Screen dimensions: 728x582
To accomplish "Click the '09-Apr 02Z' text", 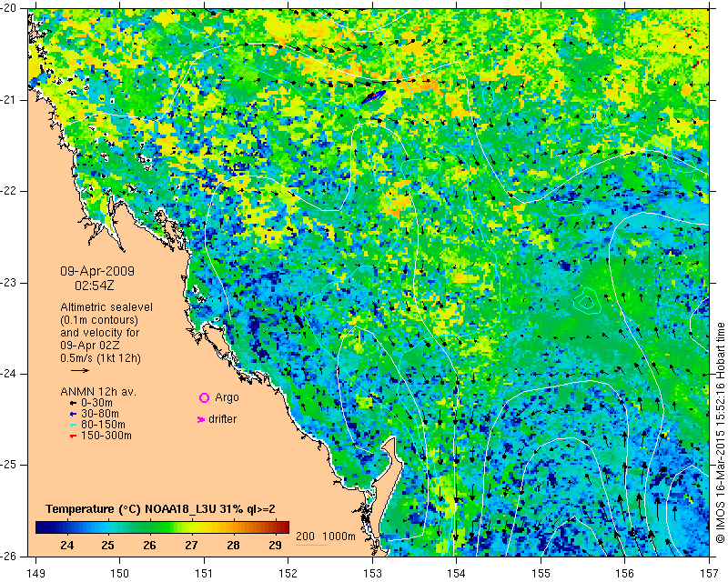I will coord(89,346).
